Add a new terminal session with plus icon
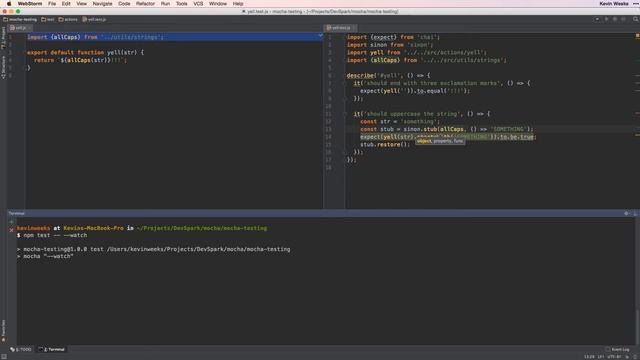The height and width of the screenshot is (360, 640). coord(11,222)
